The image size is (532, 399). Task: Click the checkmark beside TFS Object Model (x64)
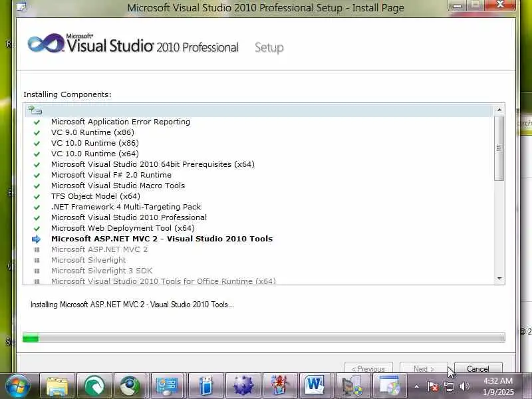tap(37, 196)
